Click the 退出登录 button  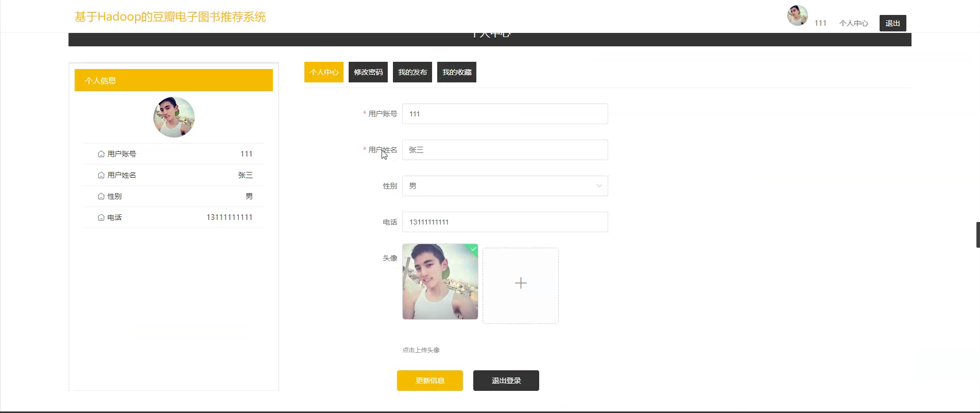(506, 381)
